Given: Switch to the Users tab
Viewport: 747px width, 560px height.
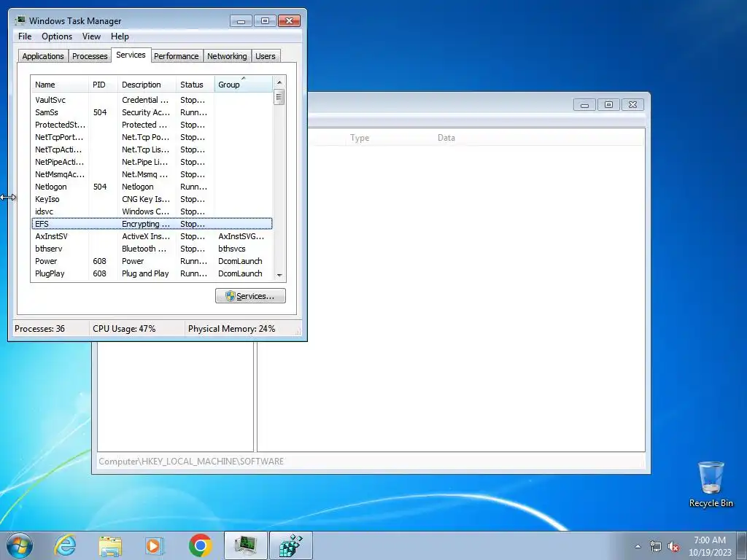Looking at the screenshot, I should tap(266, 55).
